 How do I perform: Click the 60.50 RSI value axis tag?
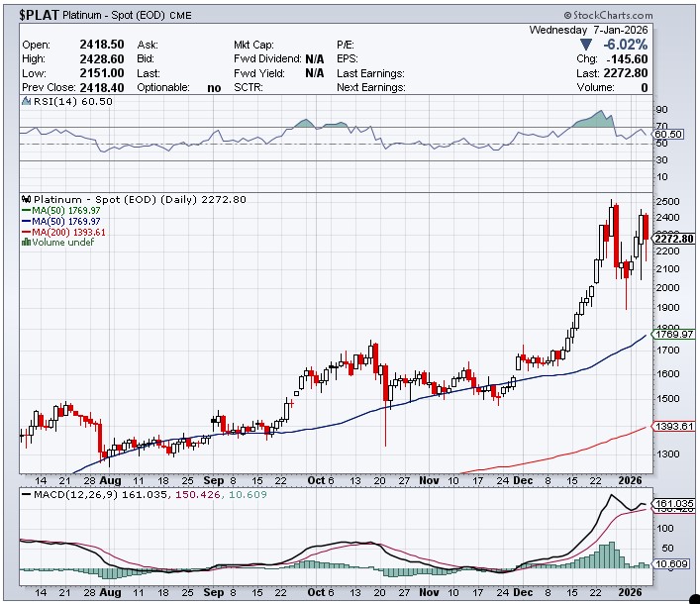click(x=669, y=134)
